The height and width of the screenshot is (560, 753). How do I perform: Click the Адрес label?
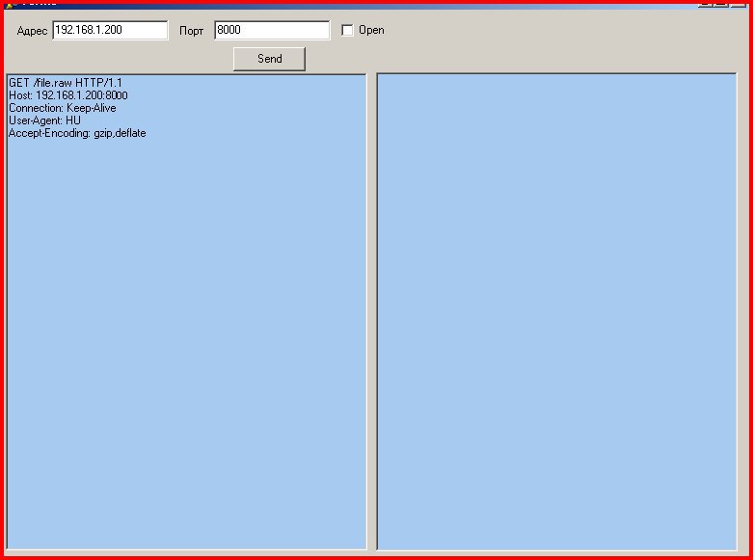[x=32, y=31]
